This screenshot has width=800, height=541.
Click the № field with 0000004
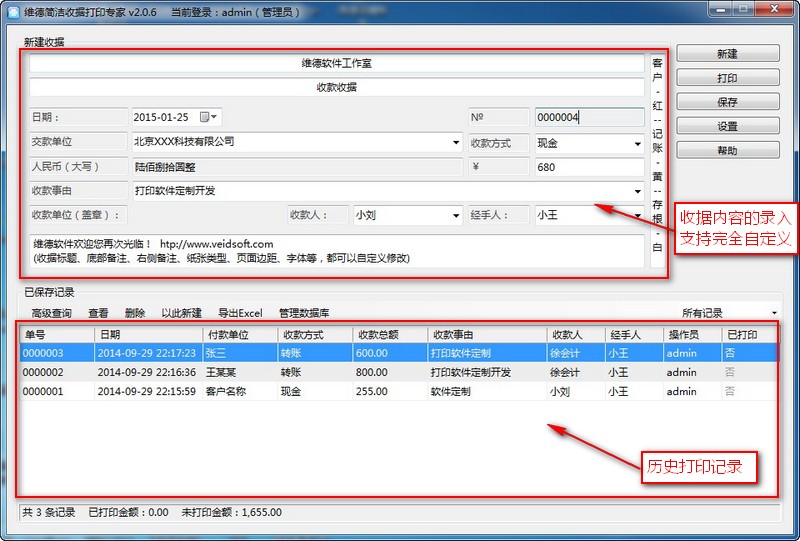[x=589, y=117]
